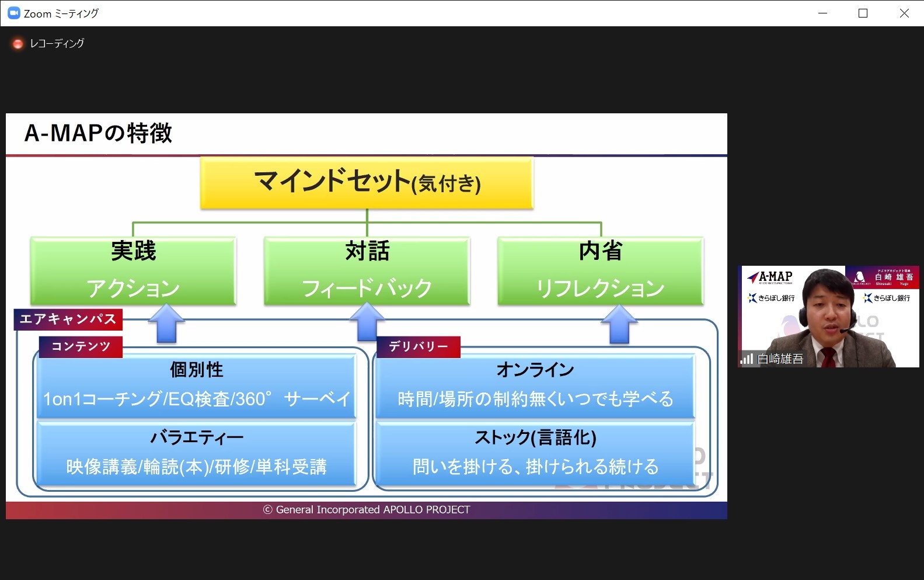Click the レコーディング status label
This screenshot has height=580, width=924.
point(57,44)
